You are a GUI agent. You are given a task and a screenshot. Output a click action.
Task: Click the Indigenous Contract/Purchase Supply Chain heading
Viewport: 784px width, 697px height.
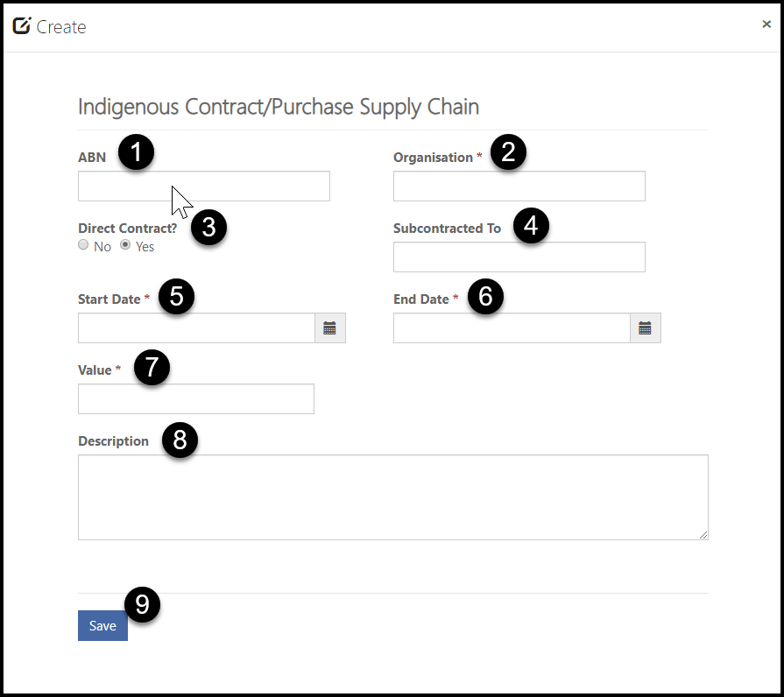point(279,107)
